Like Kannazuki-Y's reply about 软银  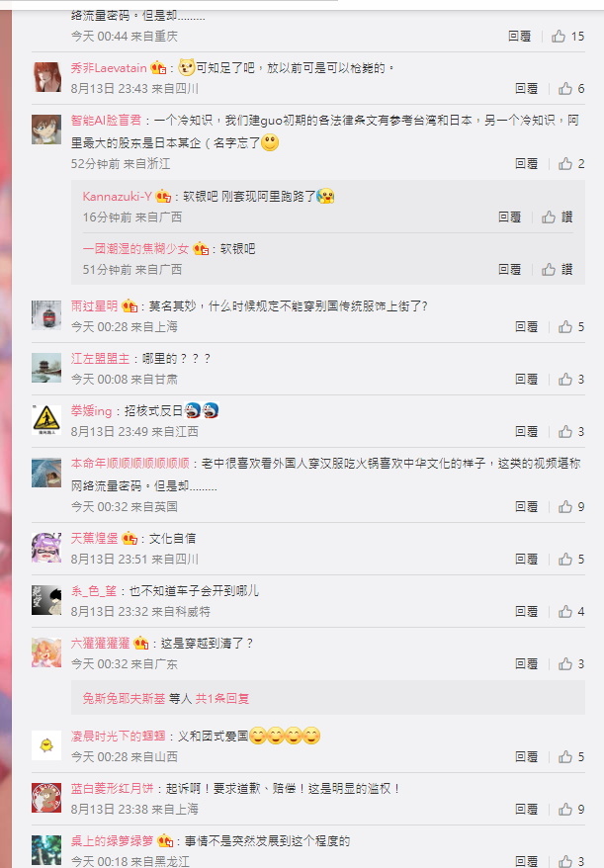tap(557, 217)
